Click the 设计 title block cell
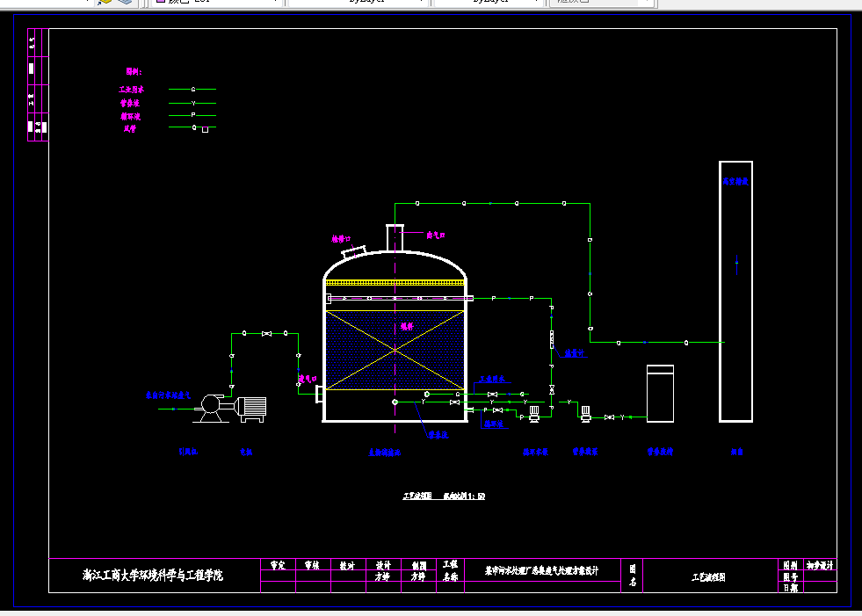Image resolution: width=862 pixels, height=616 pixels. coord(383,565)
